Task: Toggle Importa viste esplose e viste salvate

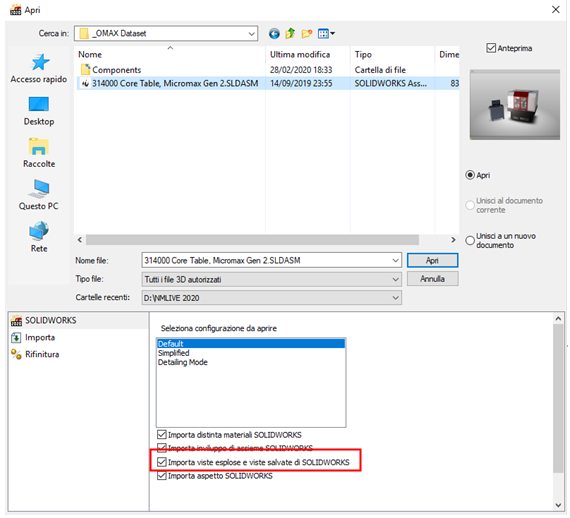Action: [x=162, y=462]
